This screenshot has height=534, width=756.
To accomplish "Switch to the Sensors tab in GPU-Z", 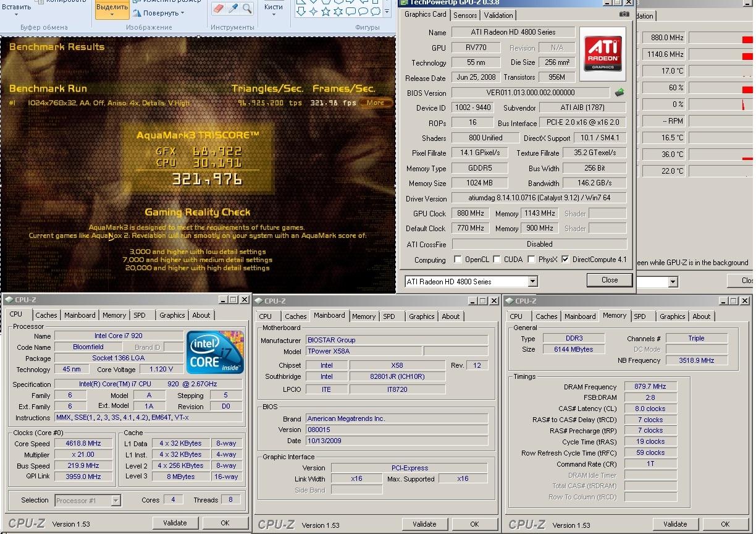I will pyautogui.click(x=465, y=15).
